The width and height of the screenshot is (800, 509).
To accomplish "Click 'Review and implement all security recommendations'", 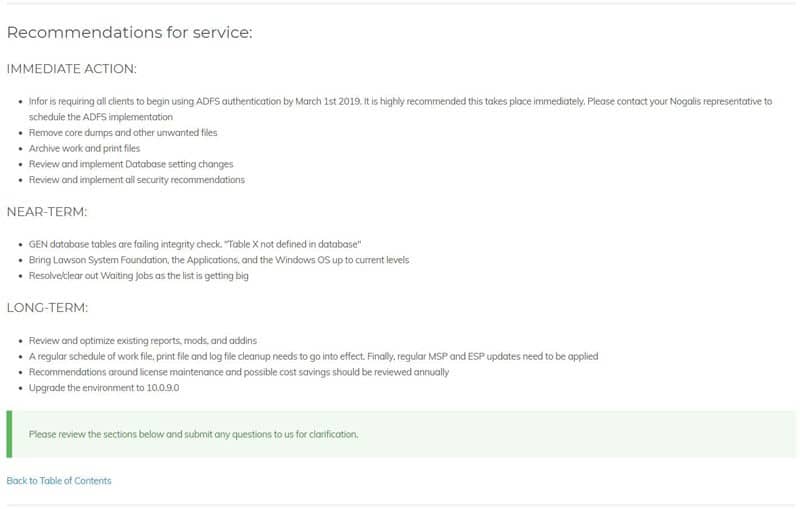I will click(137, 180).
